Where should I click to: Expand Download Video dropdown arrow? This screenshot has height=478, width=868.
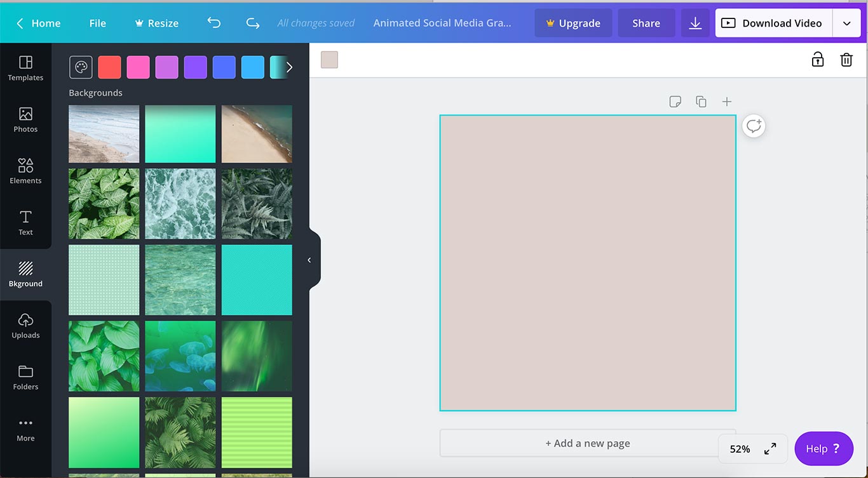tap(847, 23)
